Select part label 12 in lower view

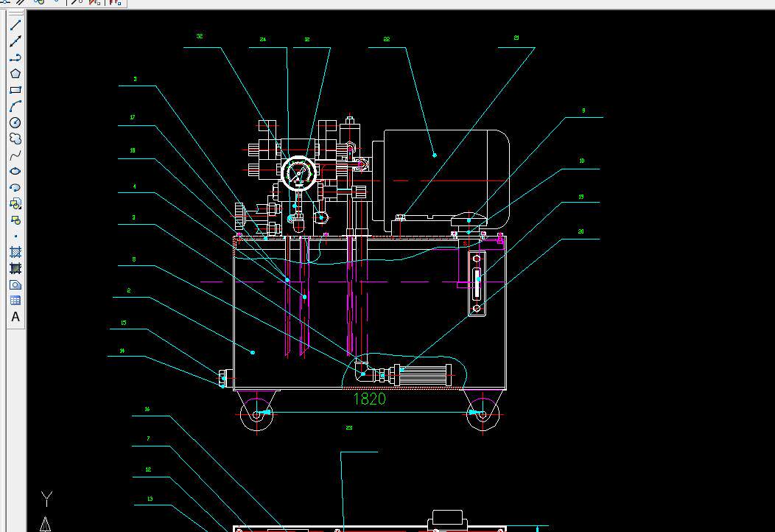click(148, 469)
